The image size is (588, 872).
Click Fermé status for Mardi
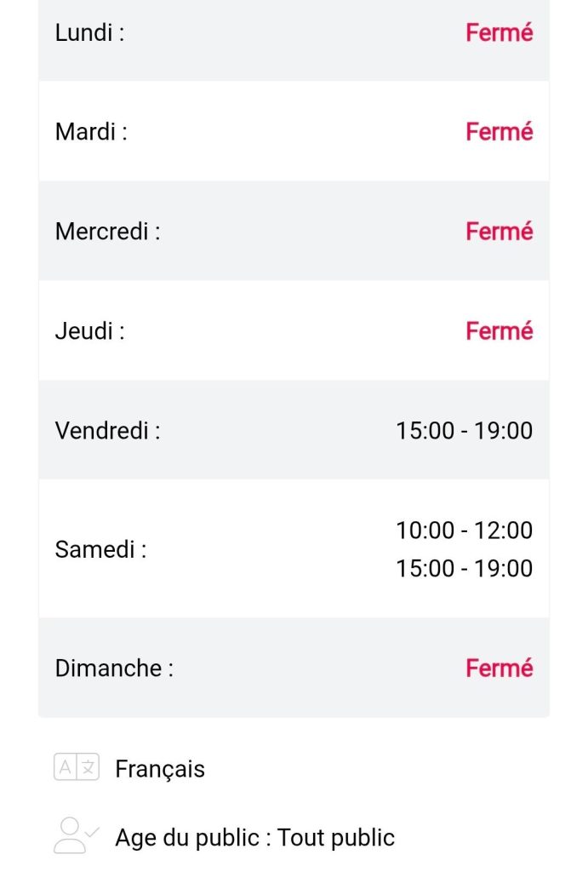499,132
